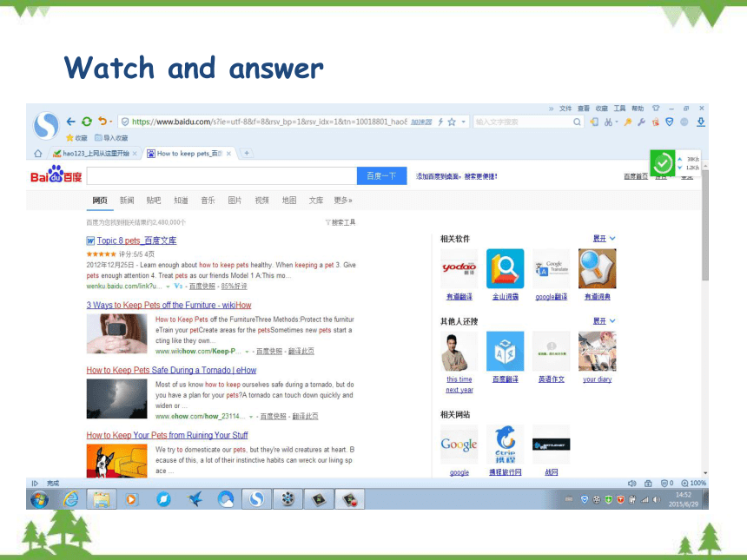Click 导入收藏 import bookmarks button

[111, 138]
